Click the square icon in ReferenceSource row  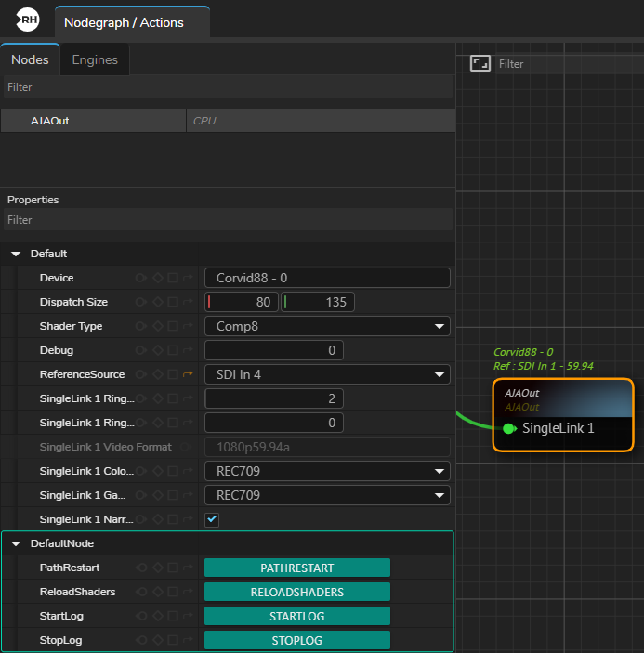coord(173,374)
